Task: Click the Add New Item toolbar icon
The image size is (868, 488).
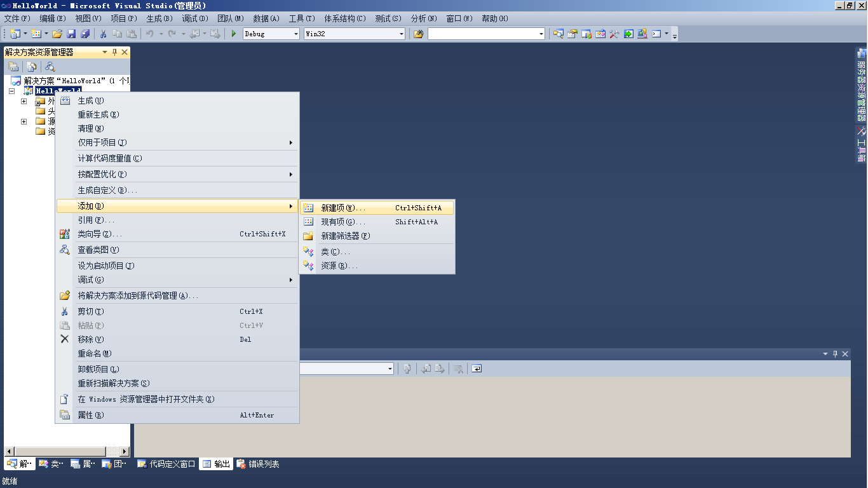Action: coord(36,34)
